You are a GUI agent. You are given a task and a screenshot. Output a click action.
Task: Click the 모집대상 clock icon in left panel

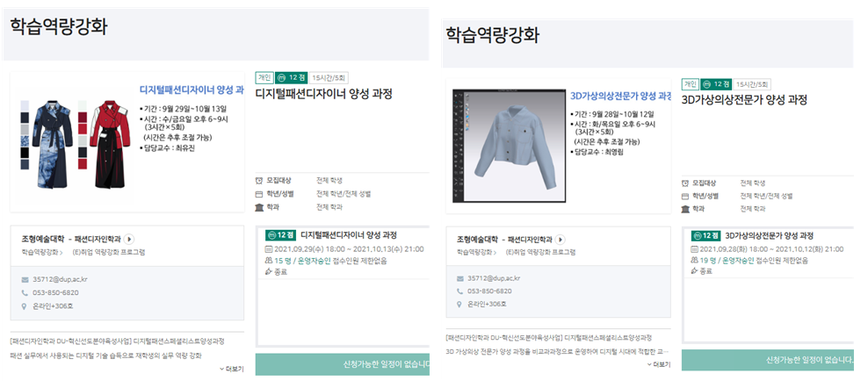pos(259,181)
